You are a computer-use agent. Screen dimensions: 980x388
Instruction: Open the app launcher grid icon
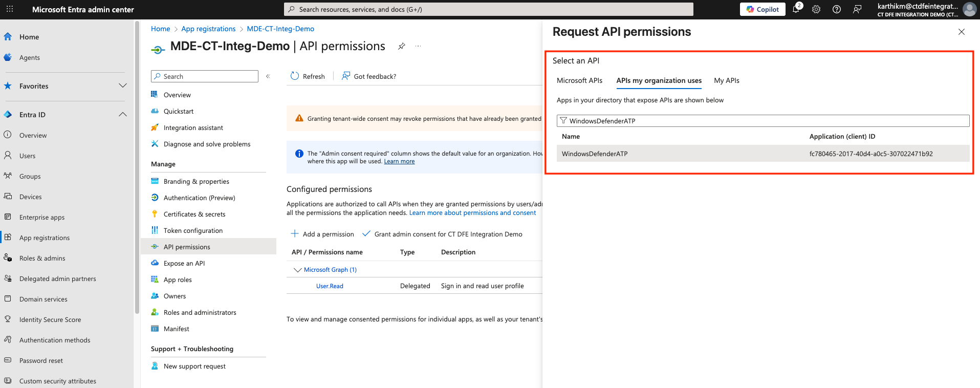(10, 9)
